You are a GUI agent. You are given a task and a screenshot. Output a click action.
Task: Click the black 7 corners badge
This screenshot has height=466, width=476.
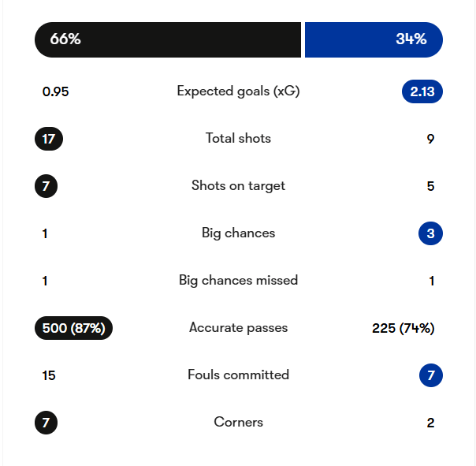pyautogui.click(x=46, y=423)
